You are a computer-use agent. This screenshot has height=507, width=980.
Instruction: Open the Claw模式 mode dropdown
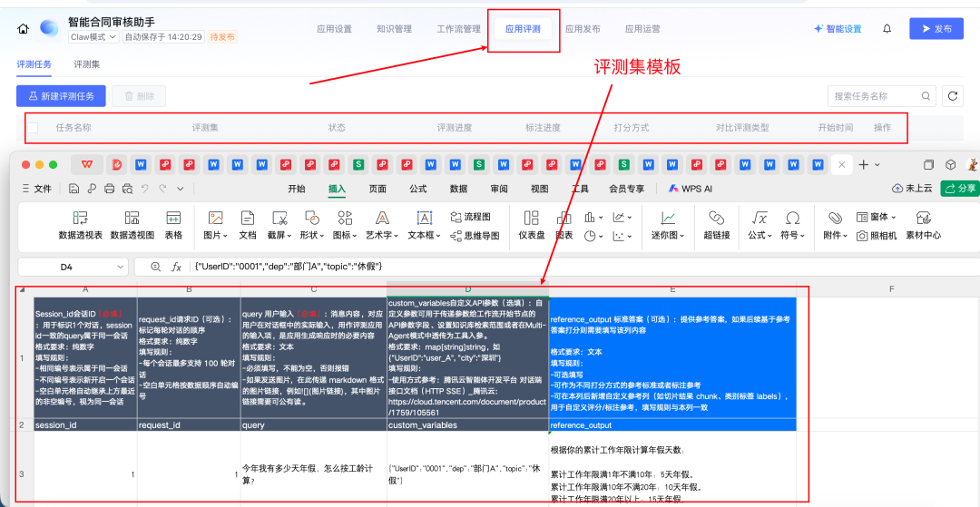[x=93, y=37]
